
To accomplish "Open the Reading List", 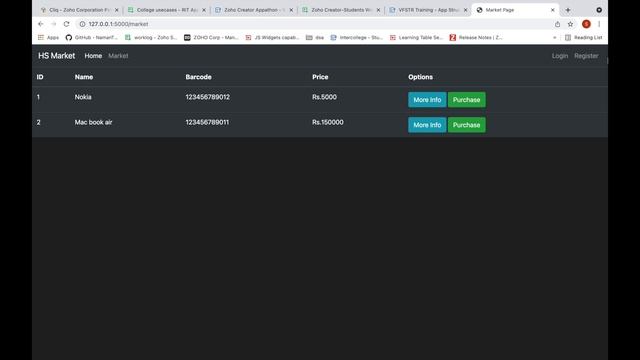I will [x=584, y=38].
